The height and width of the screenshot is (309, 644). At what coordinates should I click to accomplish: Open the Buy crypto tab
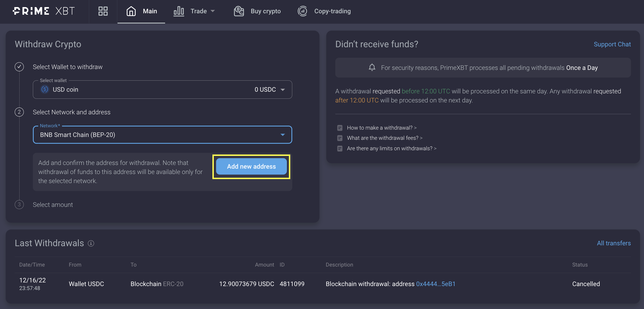(x=265, y=11)
